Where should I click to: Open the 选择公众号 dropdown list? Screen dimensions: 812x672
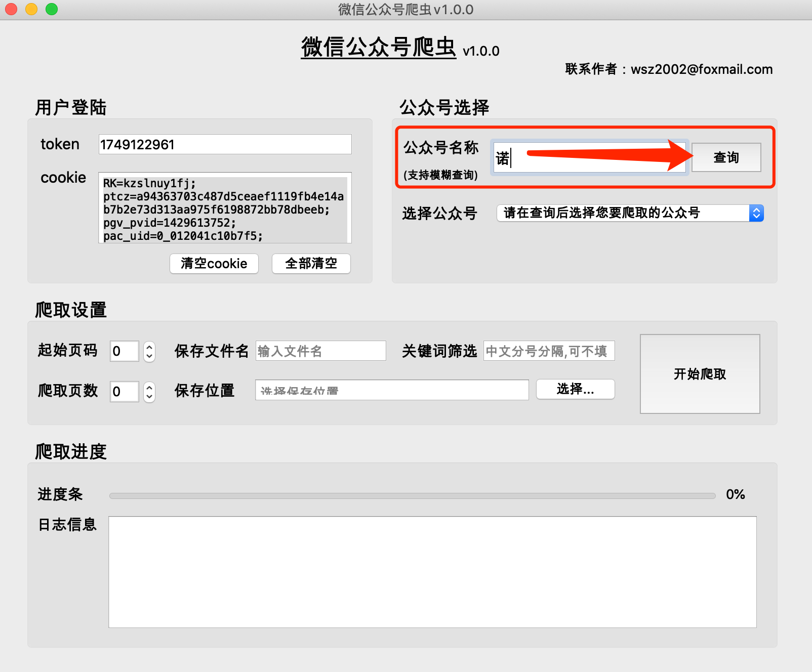[630, 213]
